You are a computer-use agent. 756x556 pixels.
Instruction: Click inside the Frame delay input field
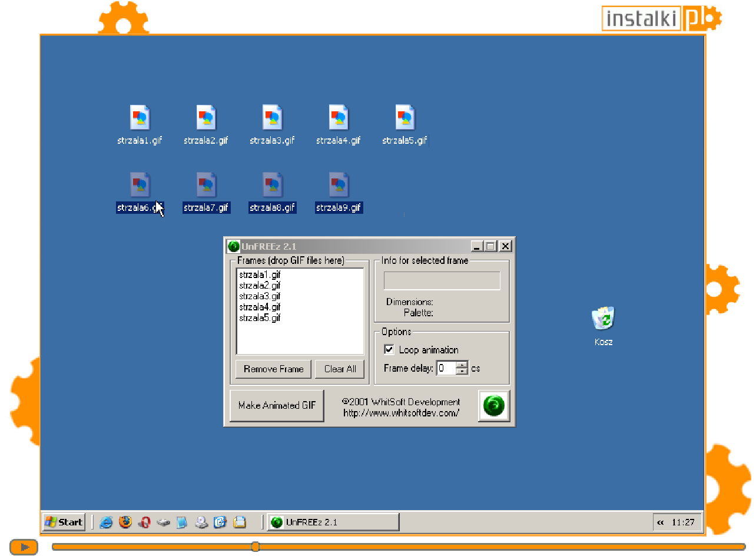pyautogui.click(x=446, y=369)
